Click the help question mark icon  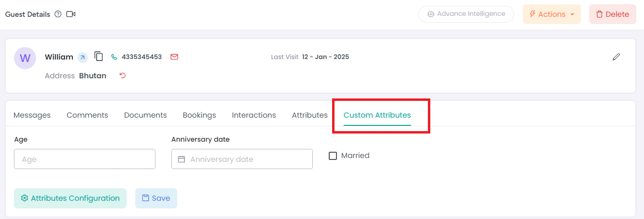(58, 14)
